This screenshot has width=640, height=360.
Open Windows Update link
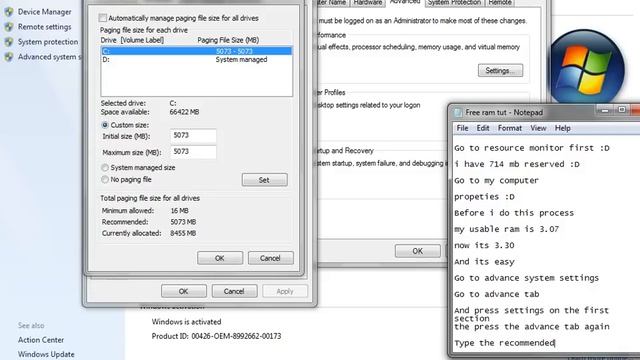(46, 354)
